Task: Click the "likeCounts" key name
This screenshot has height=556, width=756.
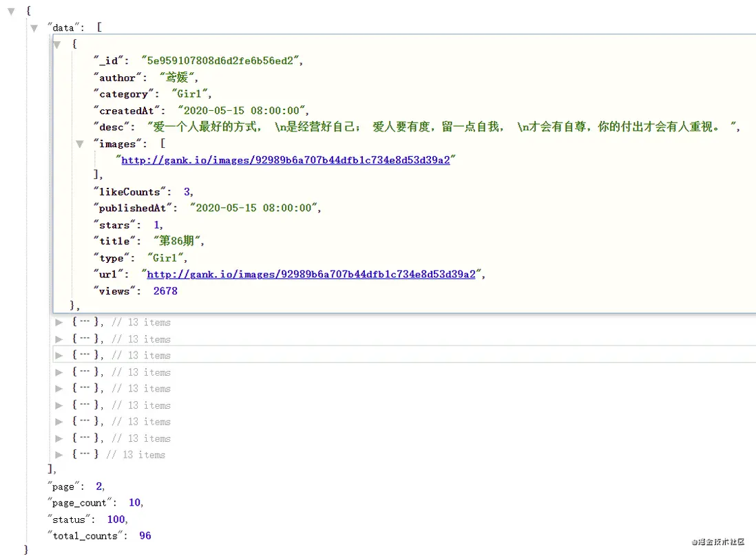Action: pos(129,192)
